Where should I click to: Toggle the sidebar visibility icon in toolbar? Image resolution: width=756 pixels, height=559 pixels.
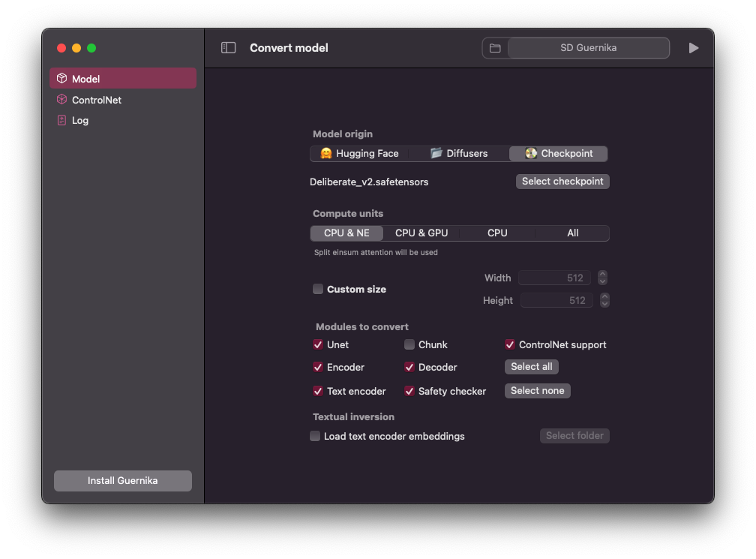[x=227, y=47]
